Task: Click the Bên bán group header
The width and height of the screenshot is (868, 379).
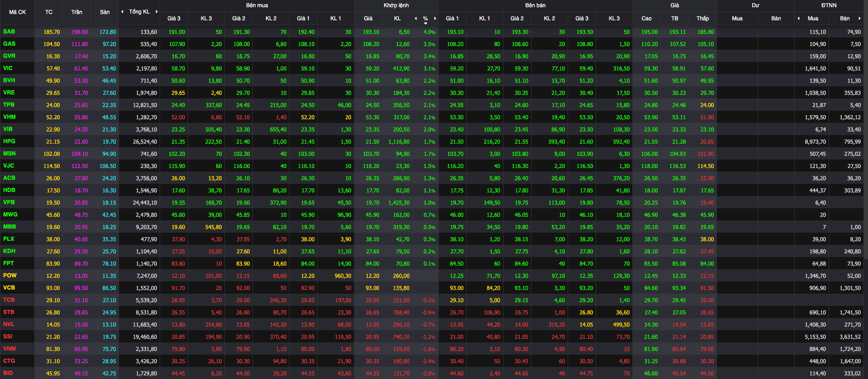Action: tap(536, 5)
